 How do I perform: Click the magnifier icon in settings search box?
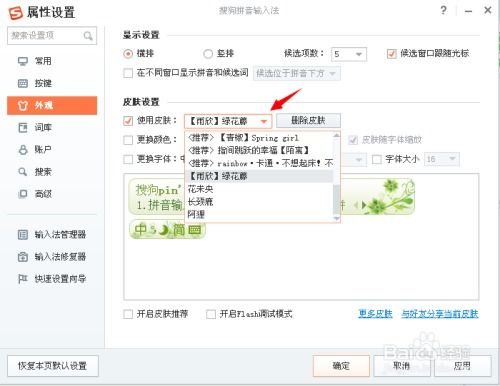coord(88,36)
